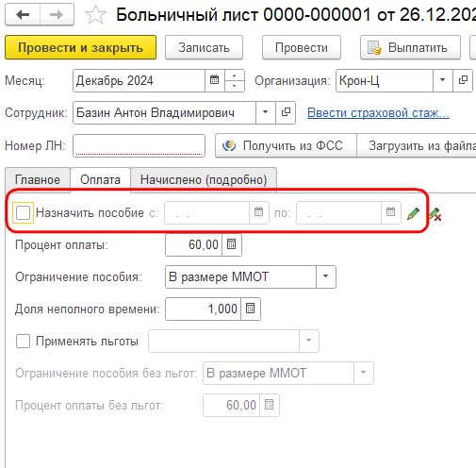Click the Процент оплаты value 60,00

click(x=194, y=244)
